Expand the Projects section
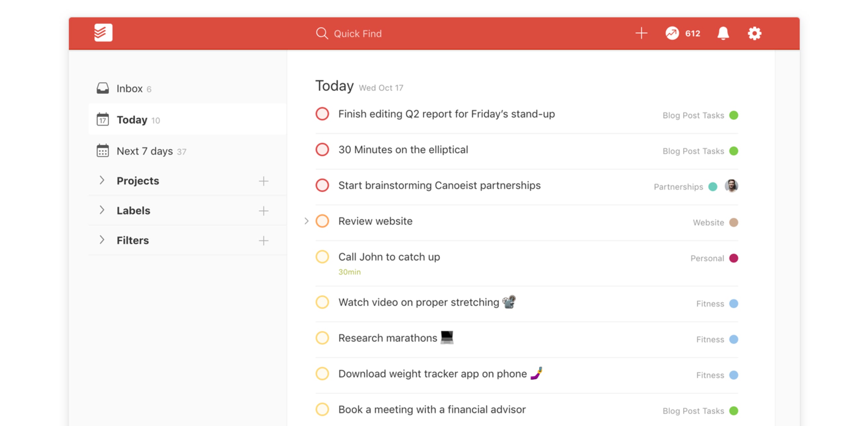Viewport: 868px width, 426px height. pyautogui.click(x=103, y=180)
